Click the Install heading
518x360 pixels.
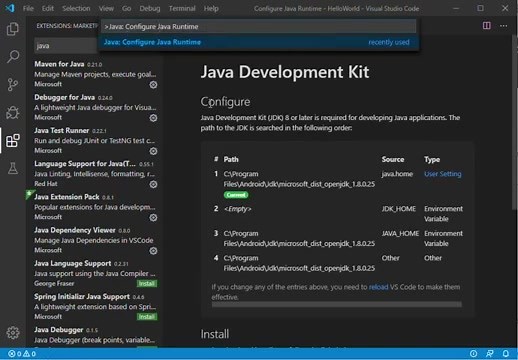215,334
